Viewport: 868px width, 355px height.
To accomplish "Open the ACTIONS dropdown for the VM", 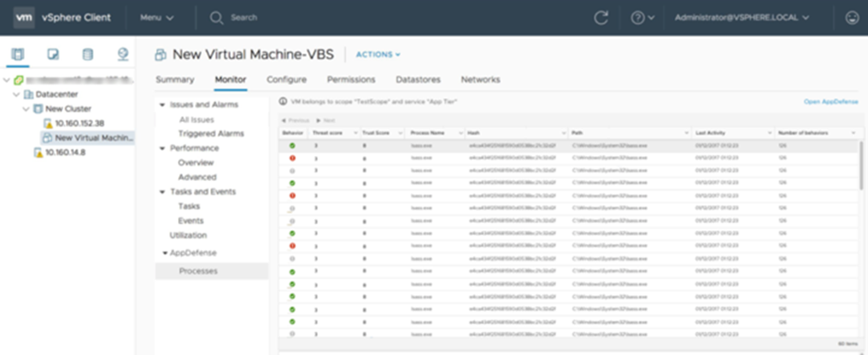I will tap(378, 54).
